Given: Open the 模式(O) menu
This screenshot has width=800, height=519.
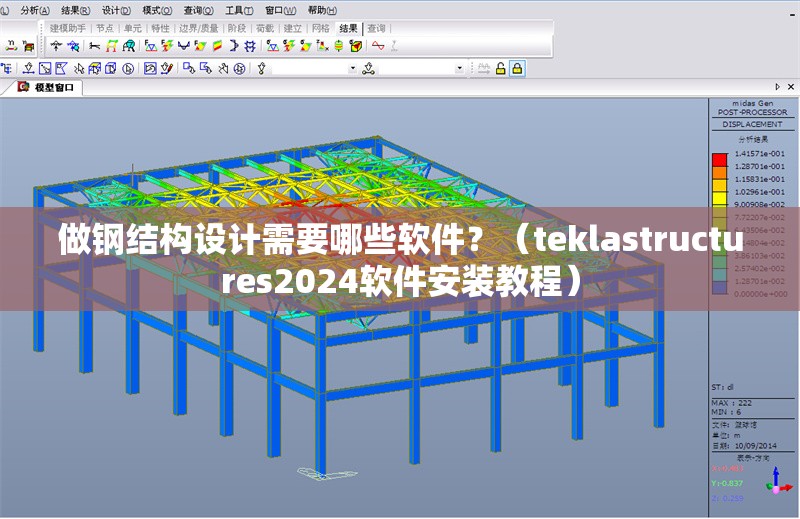Looking at the screenshot, I should (157, 10).
